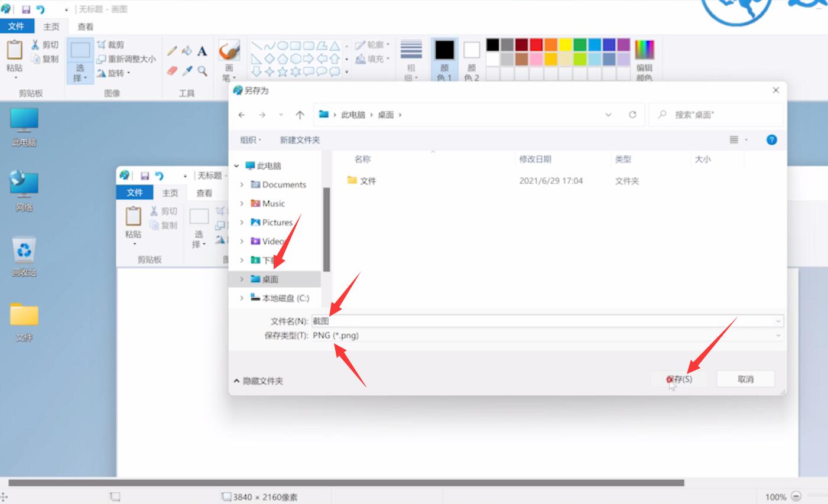Expand the Documents tree node
828x504 pixels.
click(242, 185)
